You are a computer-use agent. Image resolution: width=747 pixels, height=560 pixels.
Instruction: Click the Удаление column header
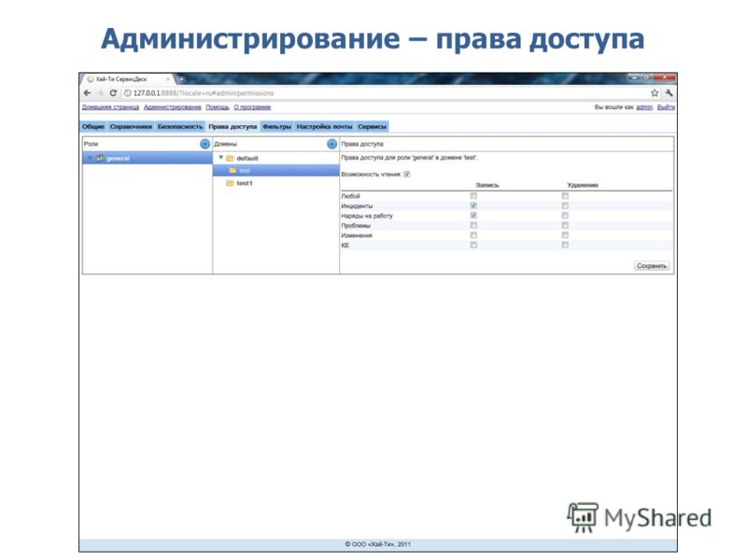point(583,185)
